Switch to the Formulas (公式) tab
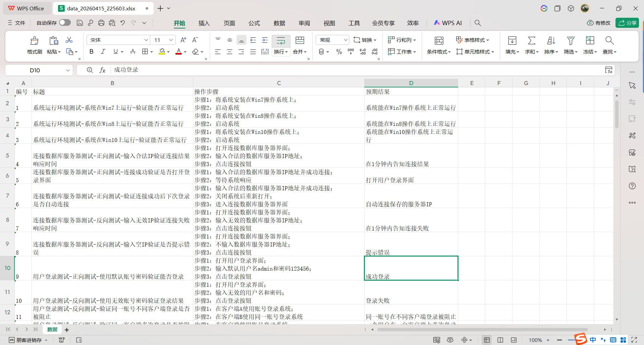 pos(254,23)
